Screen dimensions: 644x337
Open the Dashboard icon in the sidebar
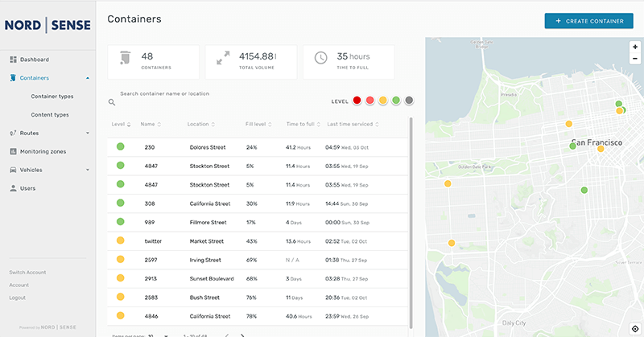coord(13,60)
